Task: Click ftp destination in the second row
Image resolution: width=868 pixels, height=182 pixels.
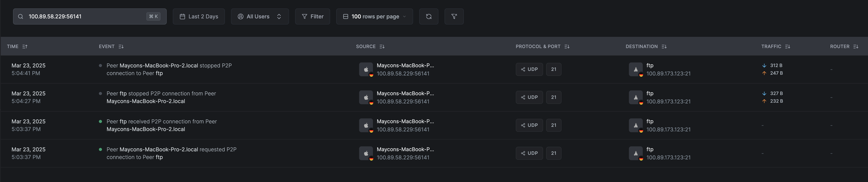Action: tap(650, 93)
